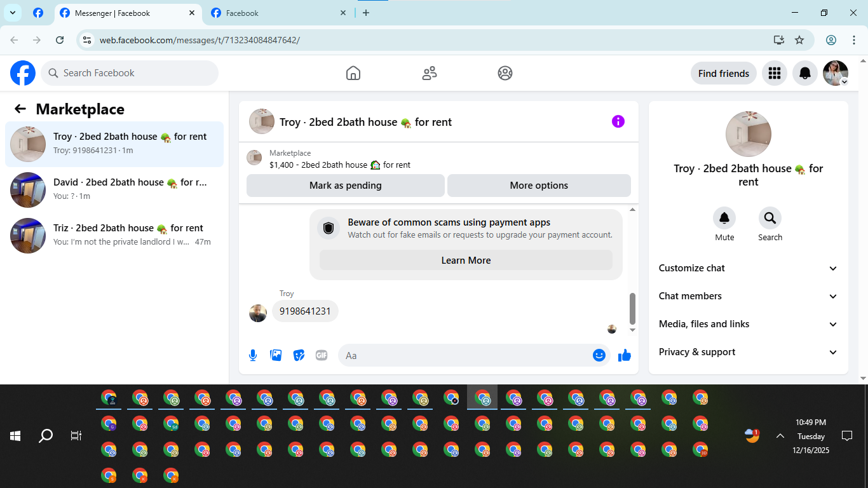Viewport: 868px width, 488px height.
Task: Expand Chat members section
Action: [x=749, y=296]
